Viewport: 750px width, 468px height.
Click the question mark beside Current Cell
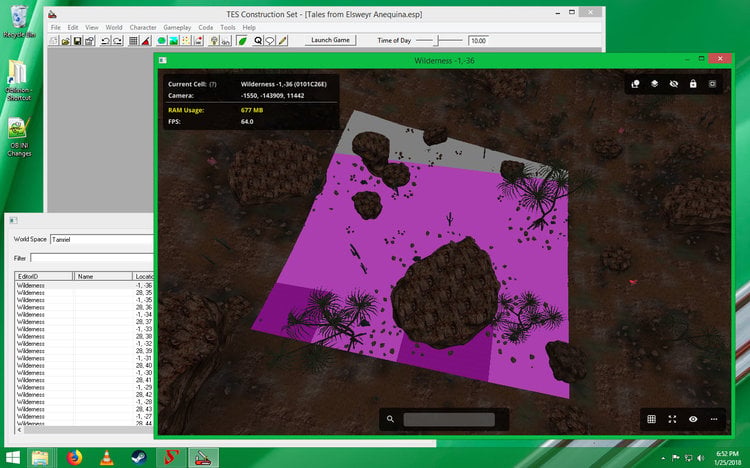click(213, 84)
